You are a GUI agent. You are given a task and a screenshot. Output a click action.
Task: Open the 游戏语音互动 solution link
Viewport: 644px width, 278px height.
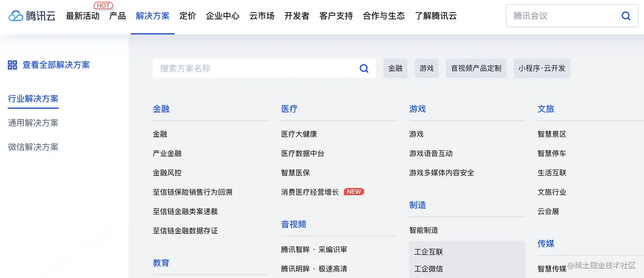(x=431, y=153)
